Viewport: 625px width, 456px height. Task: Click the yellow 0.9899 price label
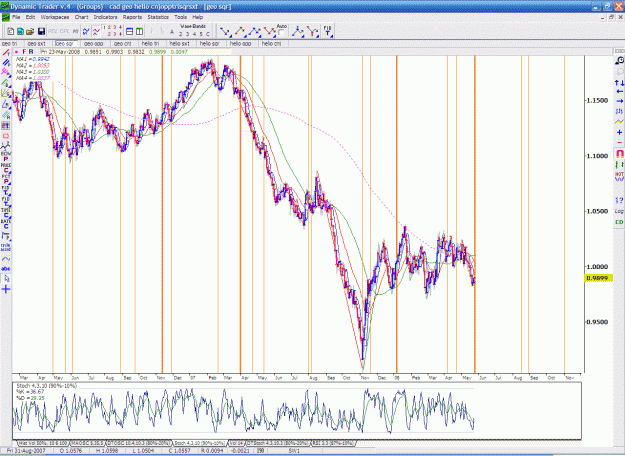tap(598, 278)
